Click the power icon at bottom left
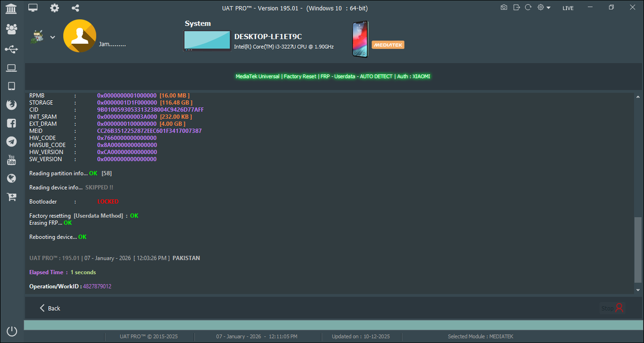 [x=12, y=331]
